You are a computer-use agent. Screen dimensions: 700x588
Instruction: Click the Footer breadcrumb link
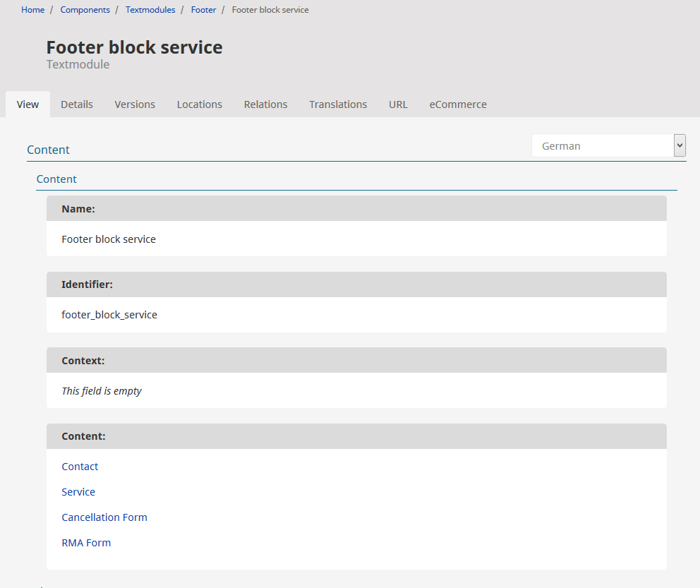(203, 10)
